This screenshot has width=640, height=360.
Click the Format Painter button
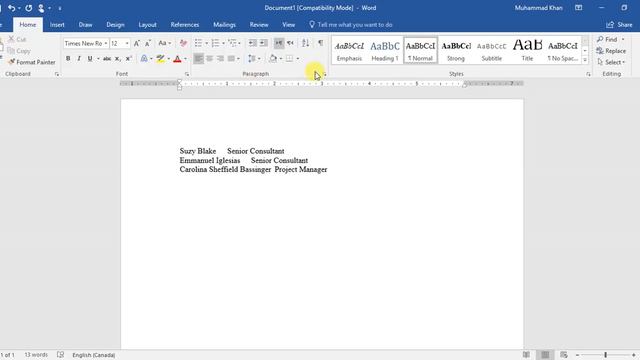tap(32, 62)
